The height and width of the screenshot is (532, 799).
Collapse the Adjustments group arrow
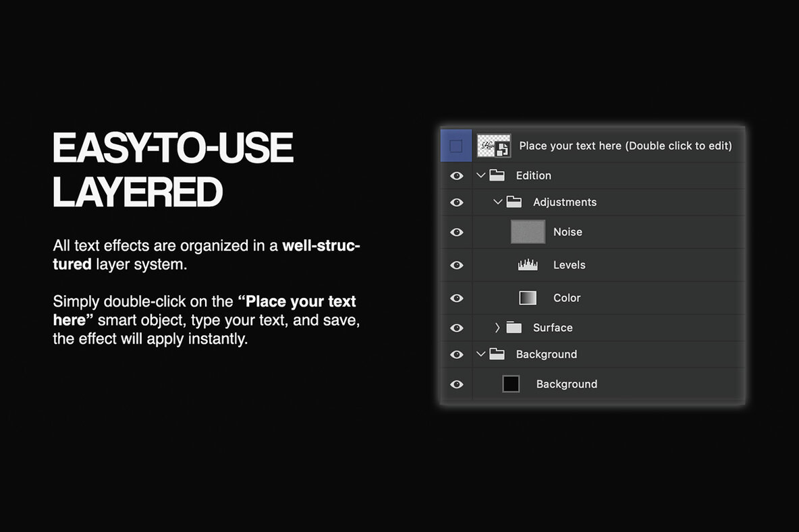coord(498,202)
